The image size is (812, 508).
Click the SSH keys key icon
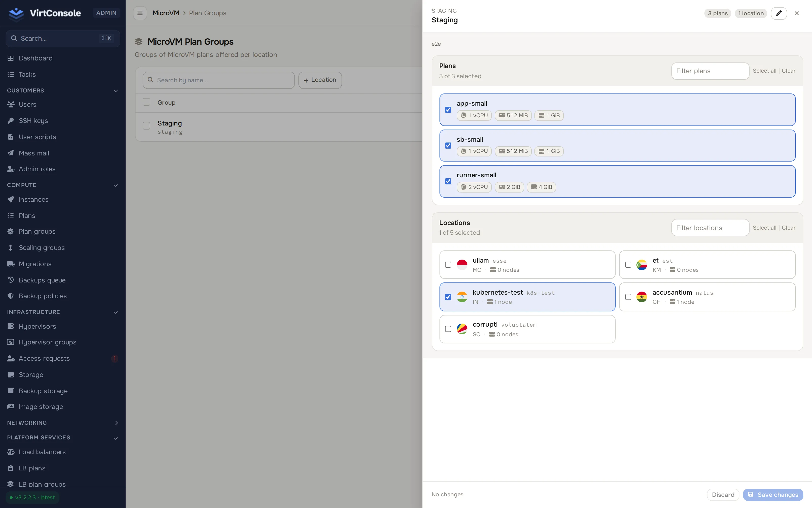tap(11, 121)
